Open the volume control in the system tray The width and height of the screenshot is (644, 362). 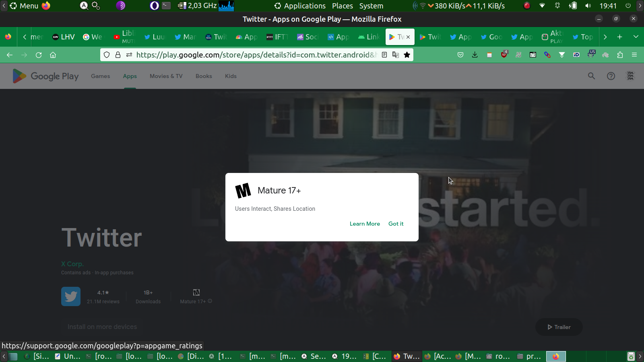point(588,6)
